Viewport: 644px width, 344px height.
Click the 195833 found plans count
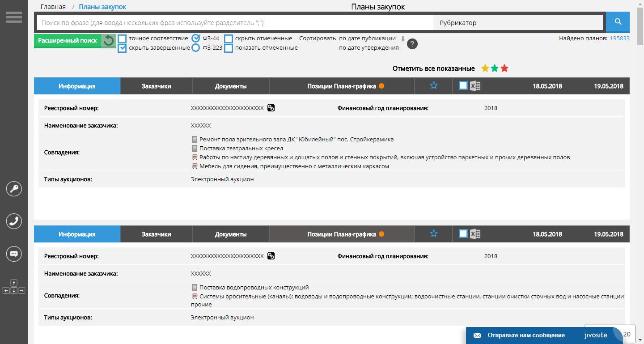tap(619, 38)
